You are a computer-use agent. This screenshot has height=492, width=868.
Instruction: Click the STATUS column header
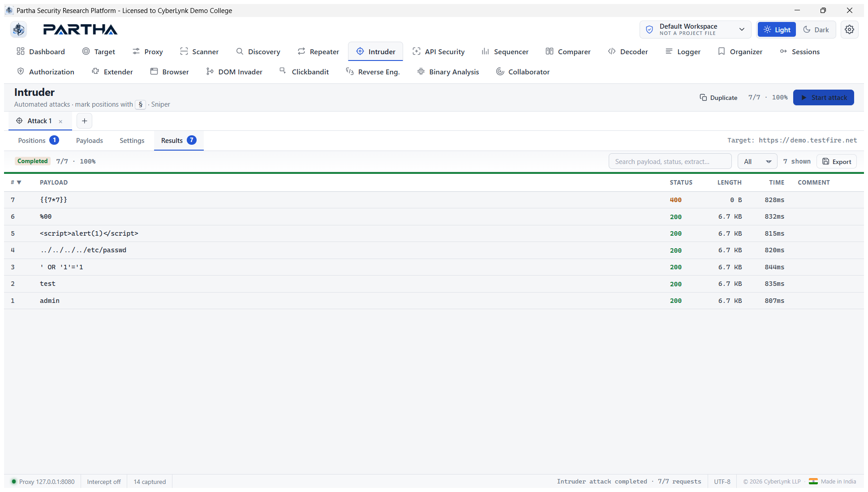681,182
